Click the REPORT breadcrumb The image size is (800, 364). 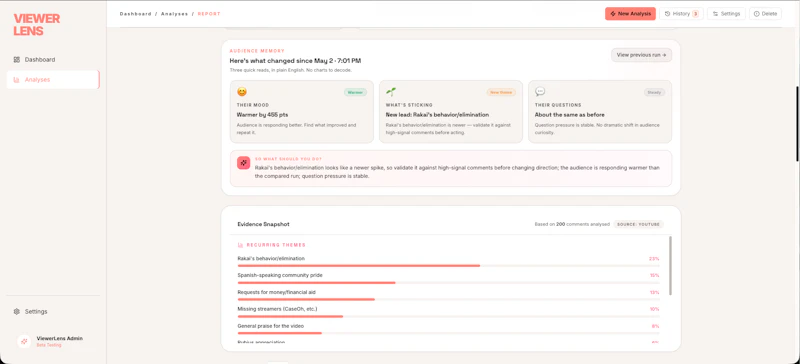point(209,14)
